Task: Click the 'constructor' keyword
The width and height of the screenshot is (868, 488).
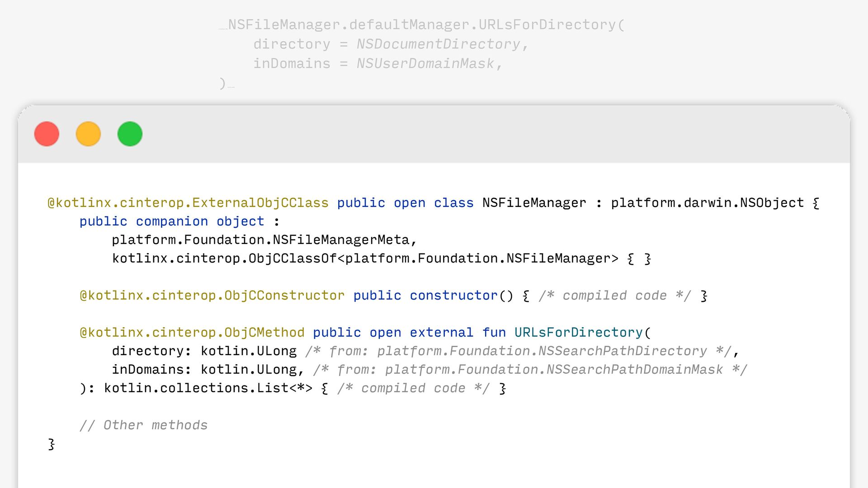Action: click(x=453, y=296)
